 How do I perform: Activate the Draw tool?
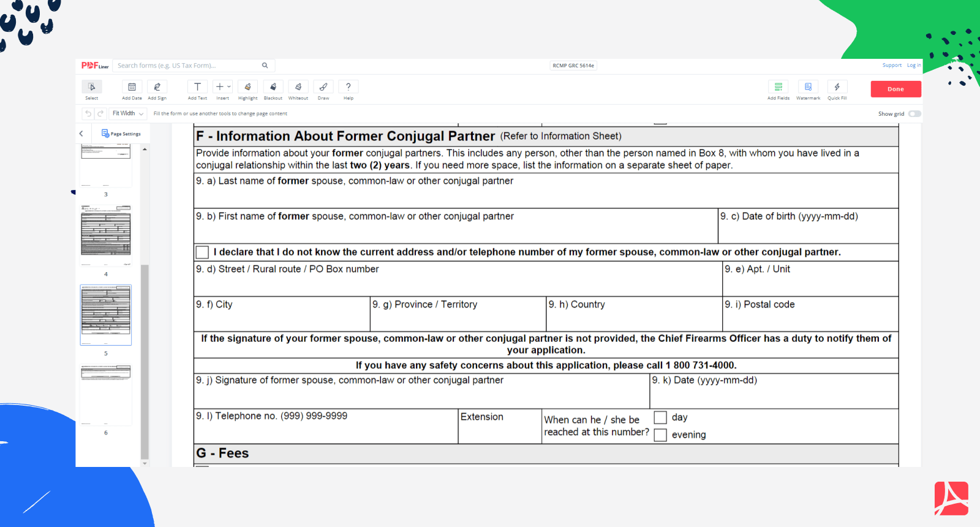tap(323, 87)
